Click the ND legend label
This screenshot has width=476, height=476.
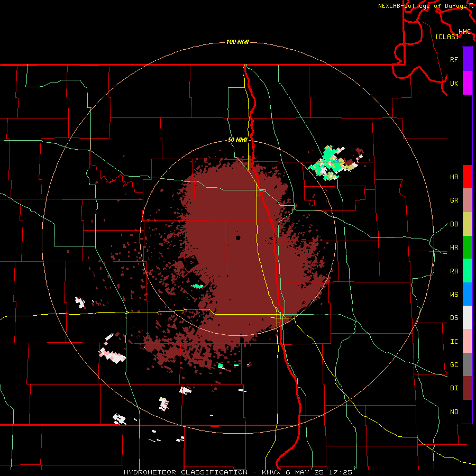coord(454,412)
